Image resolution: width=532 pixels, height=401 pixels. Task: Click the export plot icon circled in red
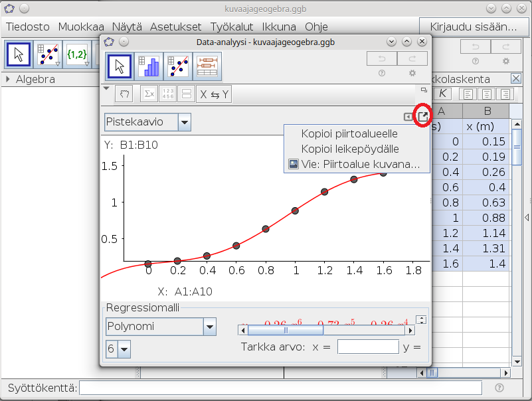coord(423,116)
